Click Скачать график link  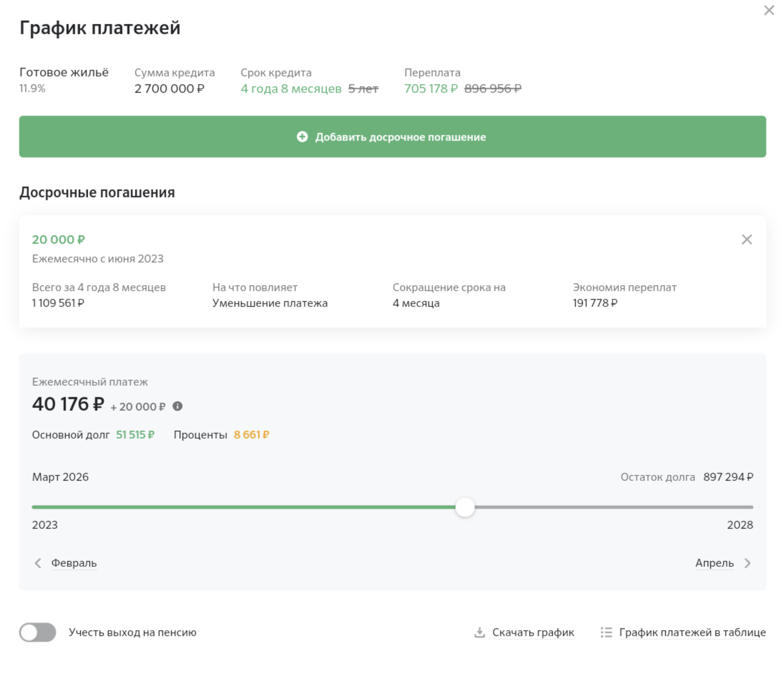point(533,632)
